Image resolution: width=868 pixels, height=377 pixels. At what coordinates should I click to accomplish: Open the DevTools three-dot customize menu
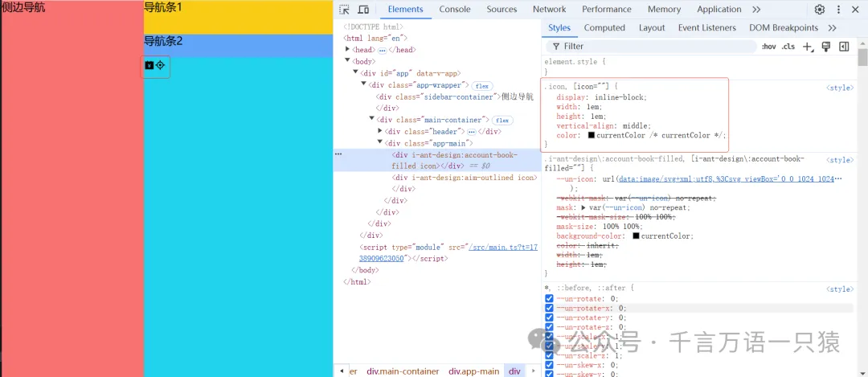point(838,10)
